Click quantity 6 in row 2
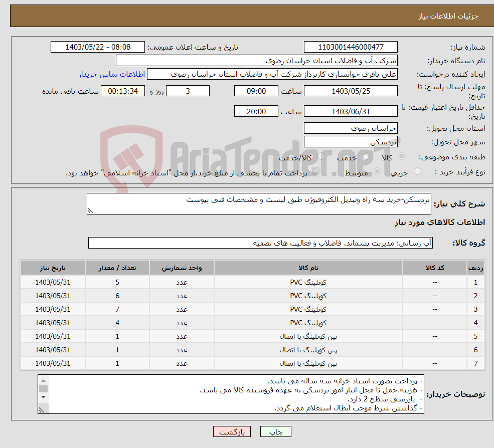 pos(117,296)
